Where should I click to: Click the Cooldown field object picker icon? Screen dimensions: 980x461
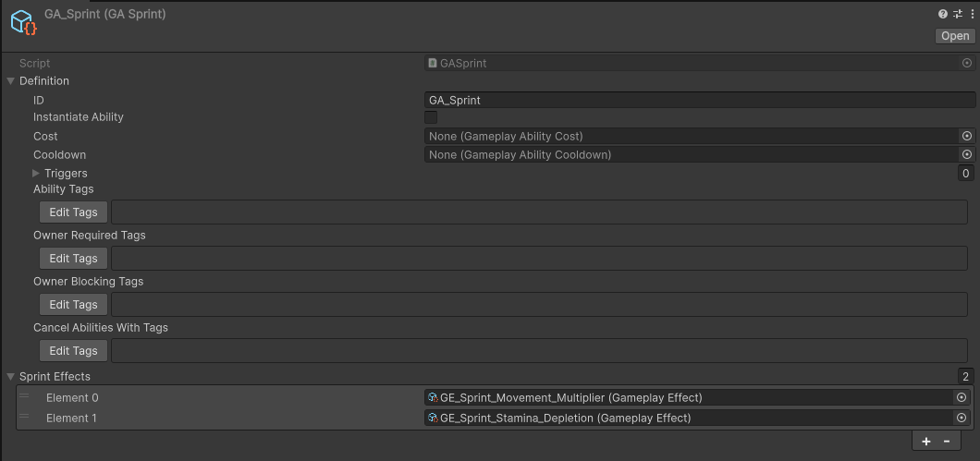point(967,154)
